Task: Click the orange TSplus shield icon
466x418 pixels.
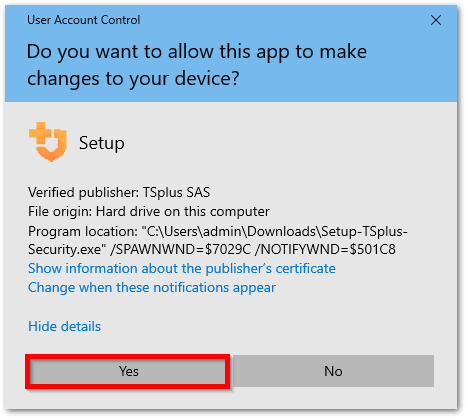Action: (x=48, y=142)
